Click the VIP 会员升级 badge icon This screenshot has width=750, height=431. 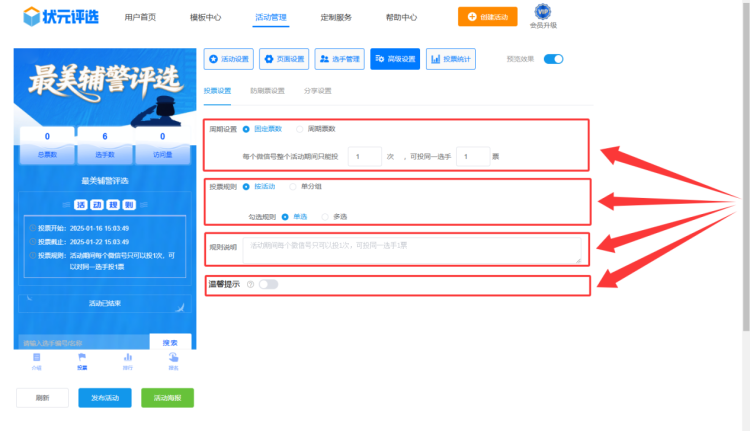[542, 13]
